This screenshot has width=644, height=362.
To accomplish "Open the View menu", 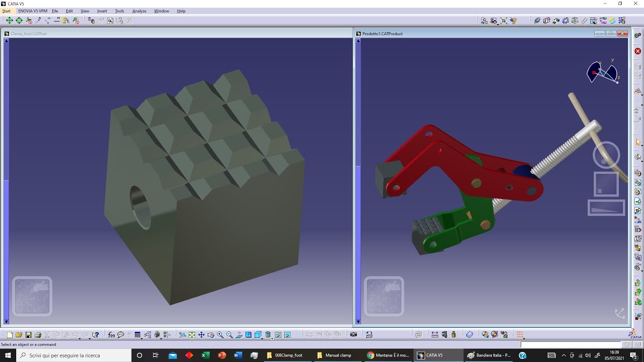I will (x=85, y=11).
